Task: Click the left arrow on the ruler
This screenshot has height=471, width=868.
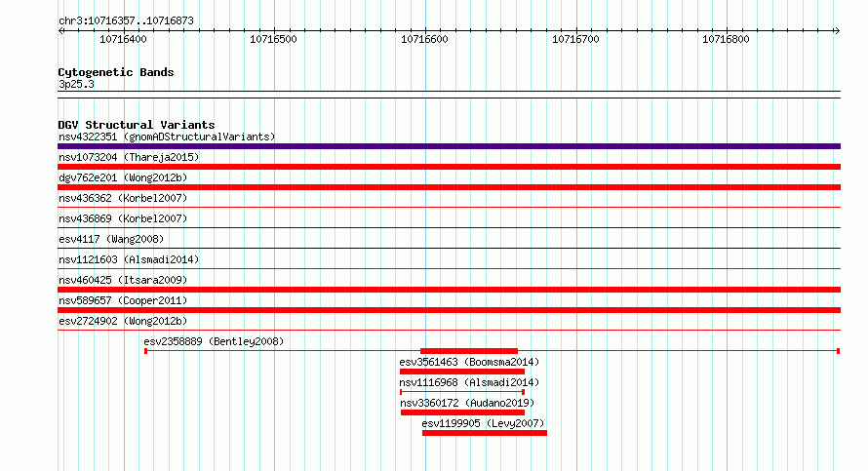Action: tap(61, 31)
